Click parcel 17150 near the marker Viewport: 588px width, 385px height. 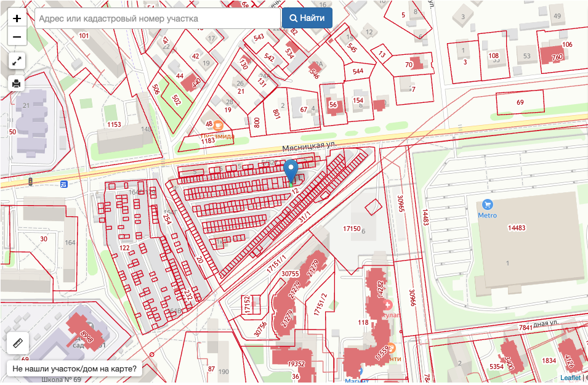[352, 229]
